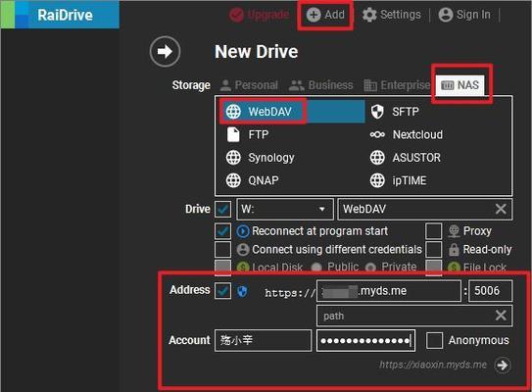Click the Add button in the header
Screen dimensions: 532x392
[x=325, y=15]
